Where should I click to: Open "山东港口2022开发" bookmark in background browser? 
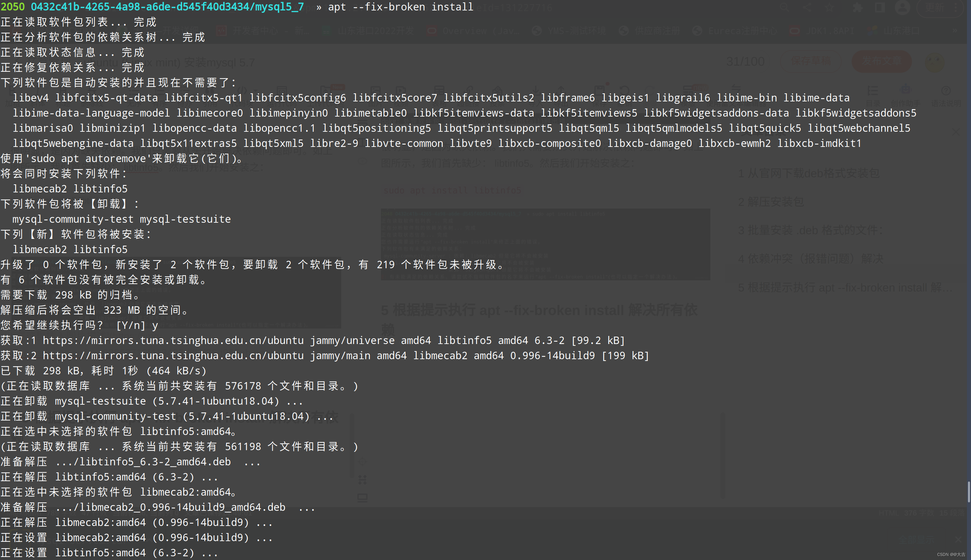[x=368, y=31]
